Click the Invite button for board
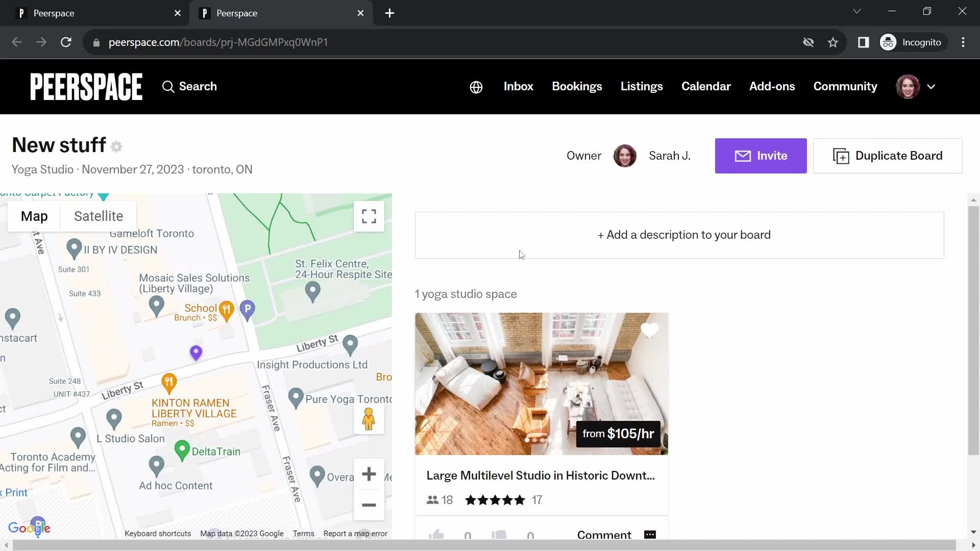The width and height of the screenshot is (980, 551). 761,156
